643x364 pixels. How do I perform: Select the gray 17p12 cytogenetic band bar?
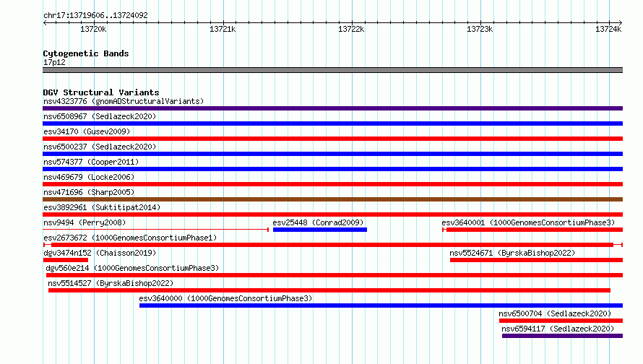[x=332, y=70]
